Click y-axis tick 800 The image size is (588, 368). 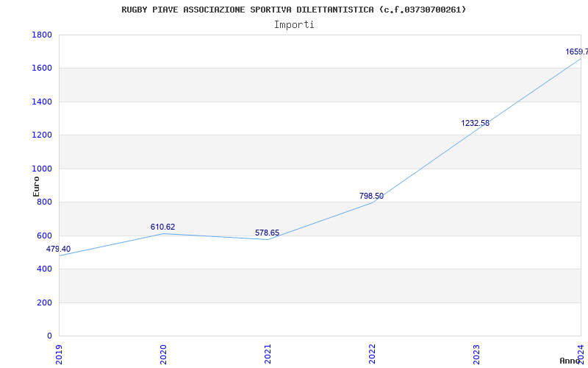point(44,202)
